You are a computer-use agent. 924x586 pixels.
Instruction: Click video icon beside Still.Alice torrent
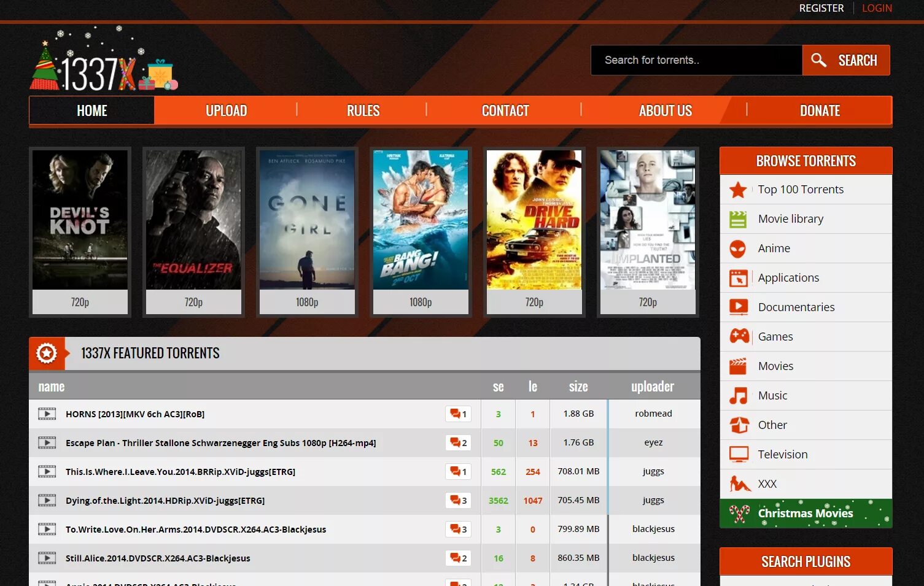(x=47, y=558)
